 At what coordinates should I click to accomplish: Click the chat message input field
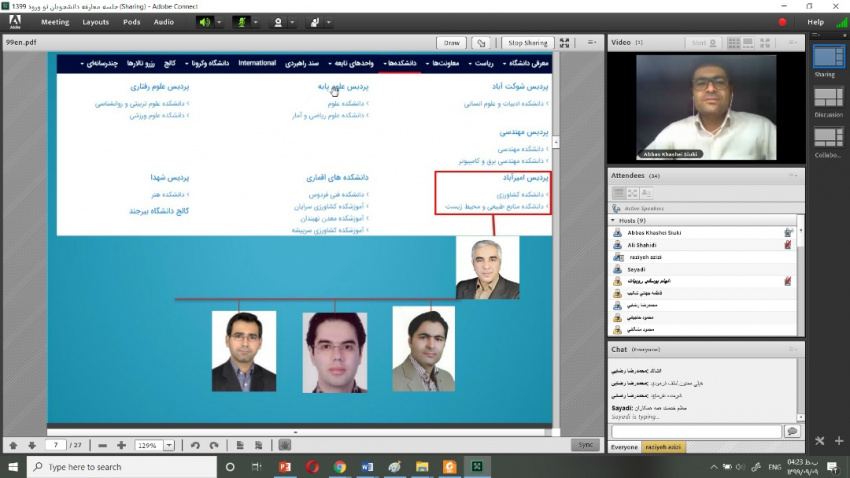[695, 431]
